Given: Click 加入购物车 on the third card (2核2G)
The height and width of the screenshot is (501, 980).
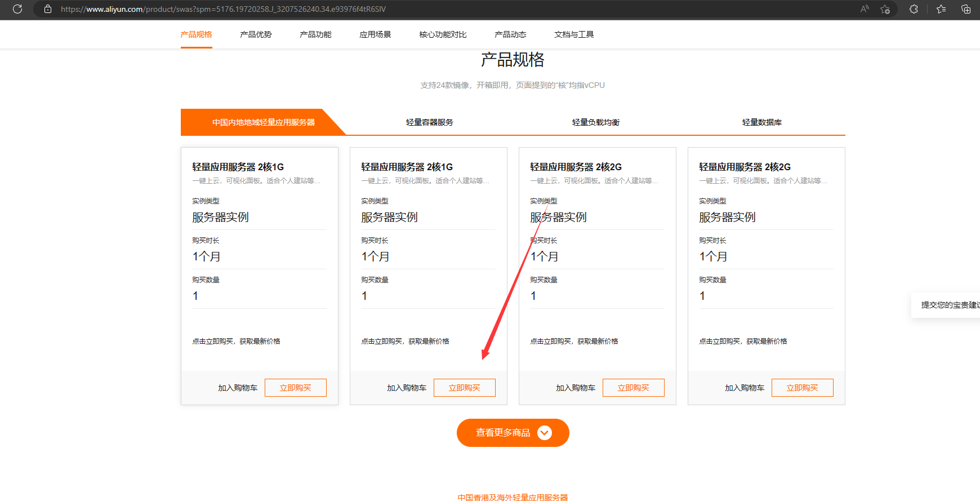Looking at the screenshot, I should click(576, 388).
